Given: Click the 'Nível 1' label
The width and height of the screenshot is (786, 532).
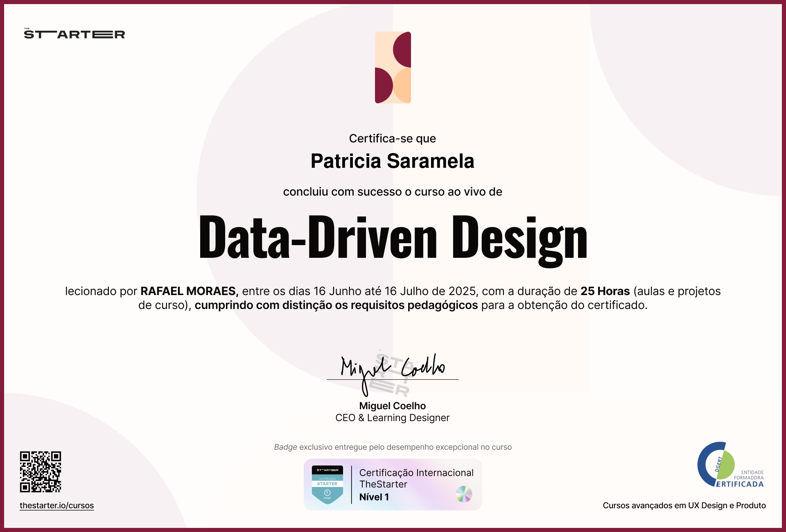Looking at the screenshot, I should [374, 497].
